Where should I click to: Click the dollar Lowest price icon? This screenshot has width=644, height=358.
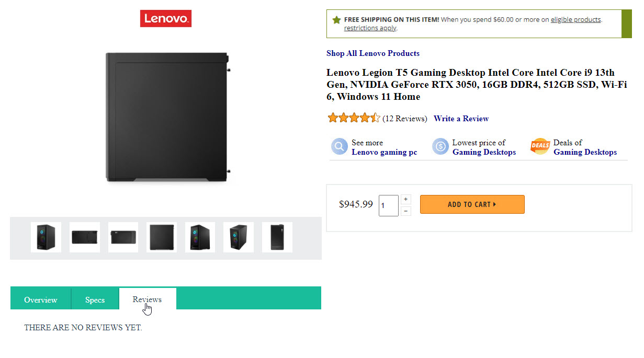coord(440,147)
